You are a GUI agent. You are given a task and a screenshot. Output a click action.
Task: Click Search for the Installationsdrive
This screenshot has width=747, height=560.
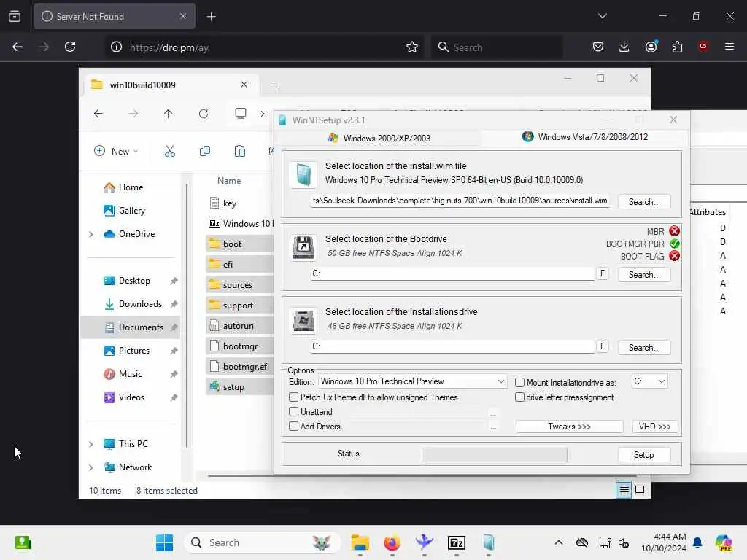coord(644,348)
